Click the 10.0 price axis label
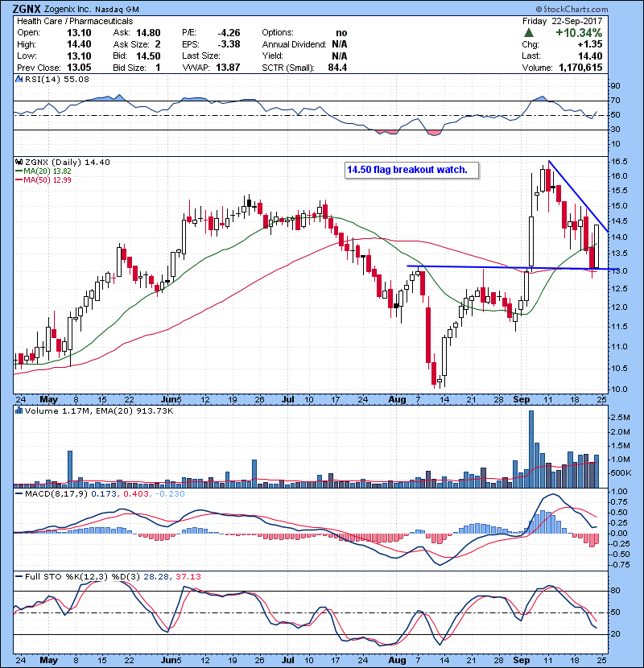The height and width of the screenshot is (668, 644). pyautogui.click(x=619, y=389)
